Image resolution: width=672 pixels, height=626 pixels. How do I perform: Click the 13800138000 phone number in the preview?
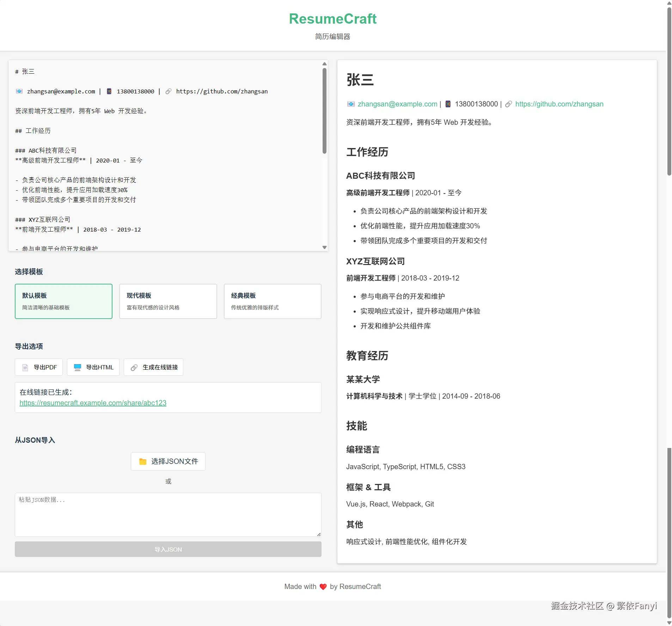pyautogui.click(x=476, y=104)
